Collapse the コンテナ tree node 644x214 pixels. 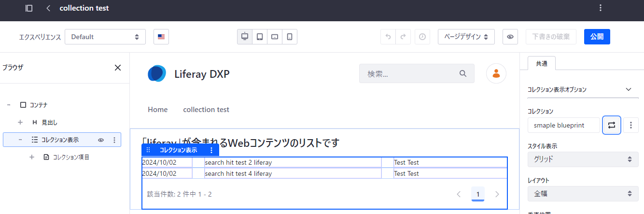point(9,105)
